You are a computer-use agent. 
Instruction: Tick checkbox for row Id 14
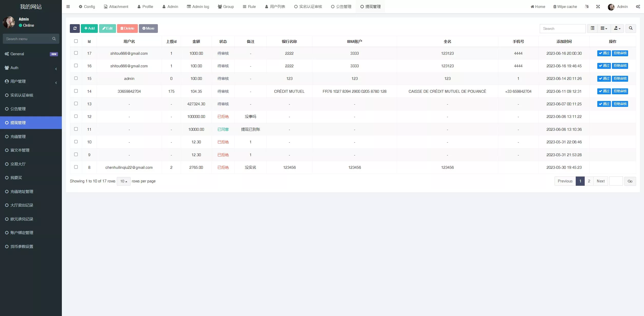(76, 91)
